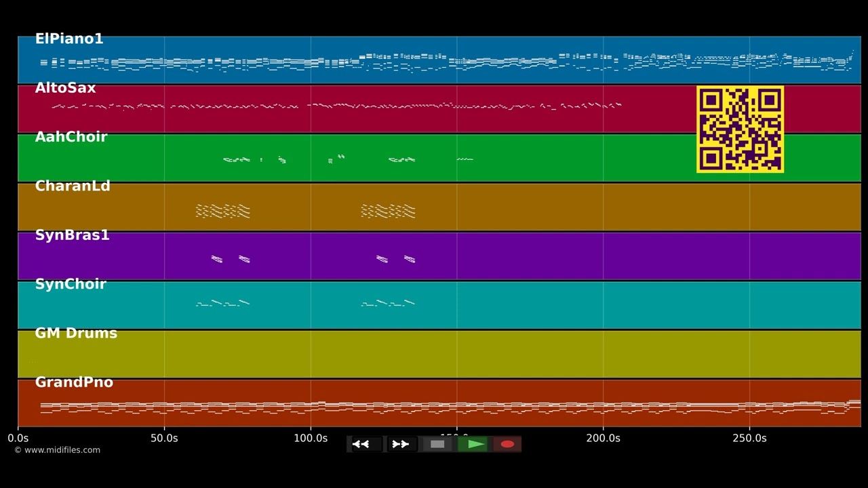The width and height of the screenshot is (868, 488).
Task: Select the AltoSax track label
Action: pyautogui.click(x=65, y=88)
